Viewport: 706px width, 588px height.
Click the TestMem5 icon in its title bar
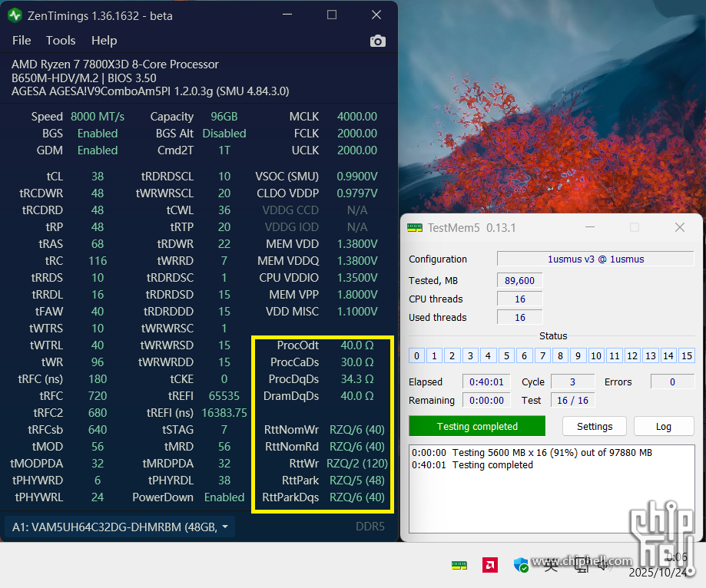[415, 228]
